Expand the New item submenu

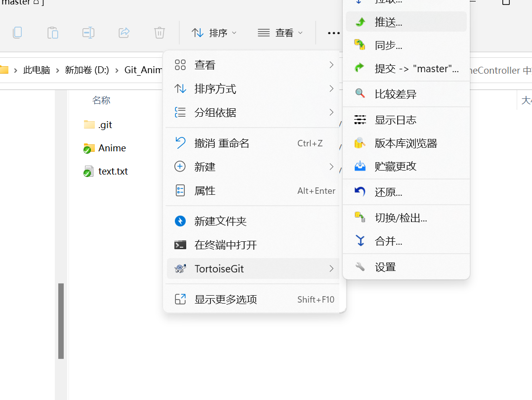click(253, 167)
